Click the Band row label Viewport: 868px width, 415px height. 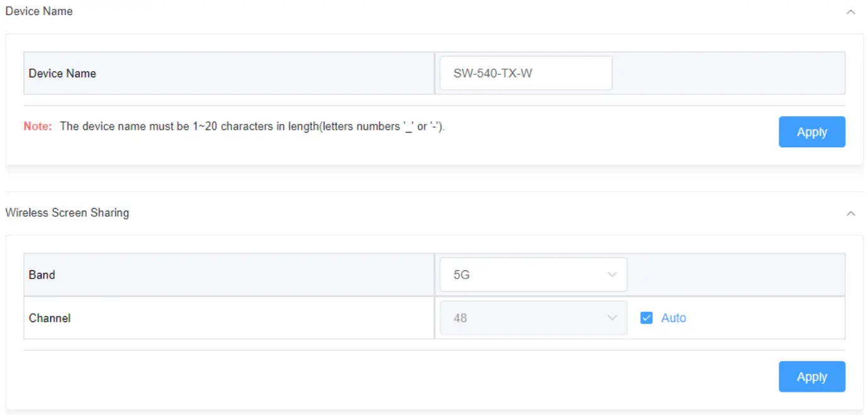coord(42,275)
